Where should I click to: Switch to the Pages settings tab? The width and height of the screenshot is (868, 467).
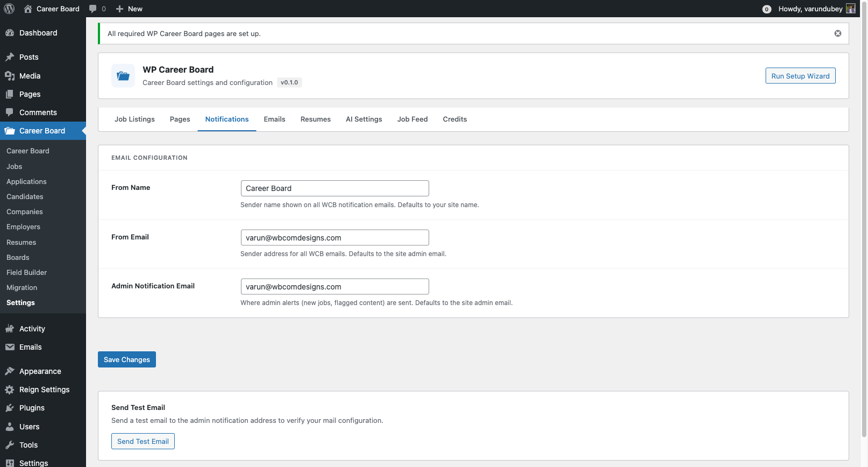[x=180, y=119]
